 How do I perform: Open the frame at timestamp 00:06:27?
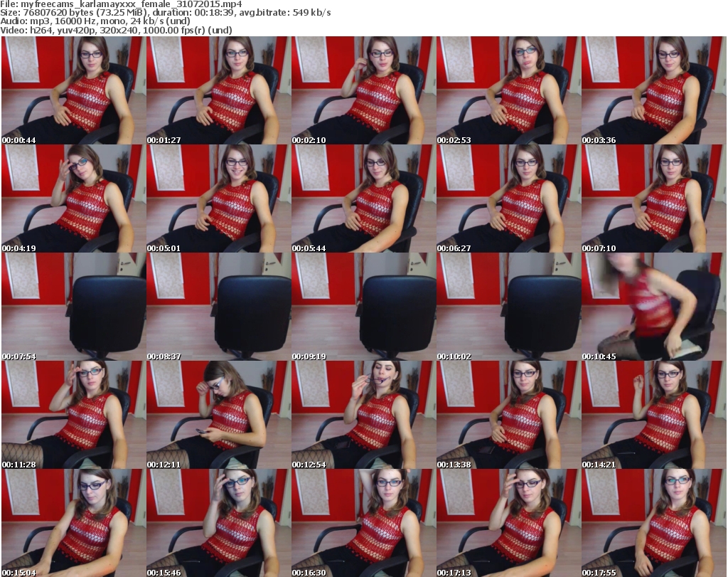coord(508,198)
